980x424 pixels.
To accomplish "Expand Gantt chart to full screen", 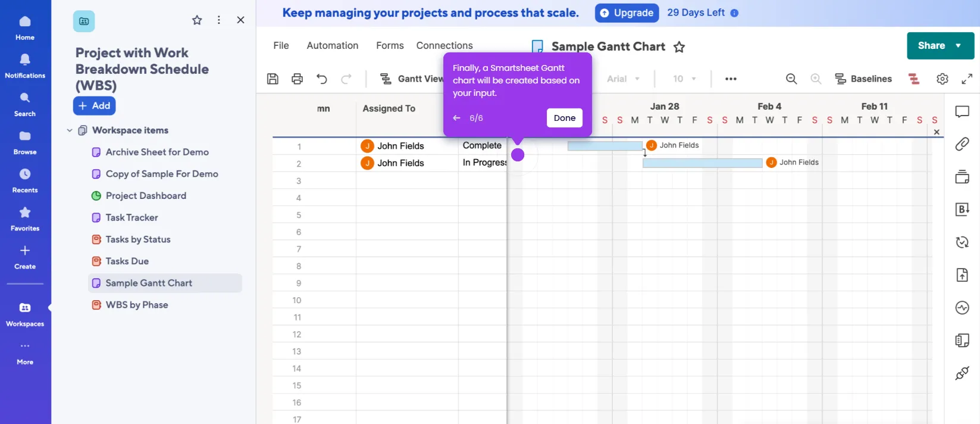I will click(x=967, y=79).
